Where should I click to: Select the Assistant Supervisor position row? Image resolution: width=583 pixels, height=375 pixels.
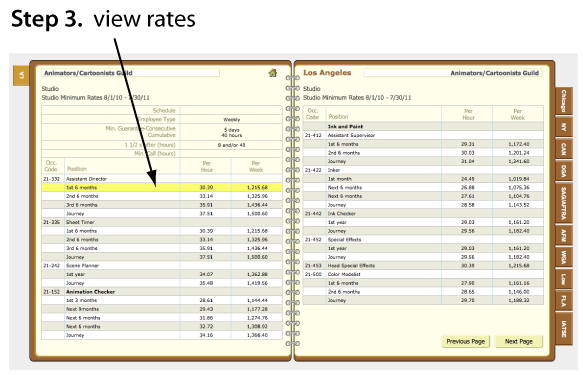[423, 135]
